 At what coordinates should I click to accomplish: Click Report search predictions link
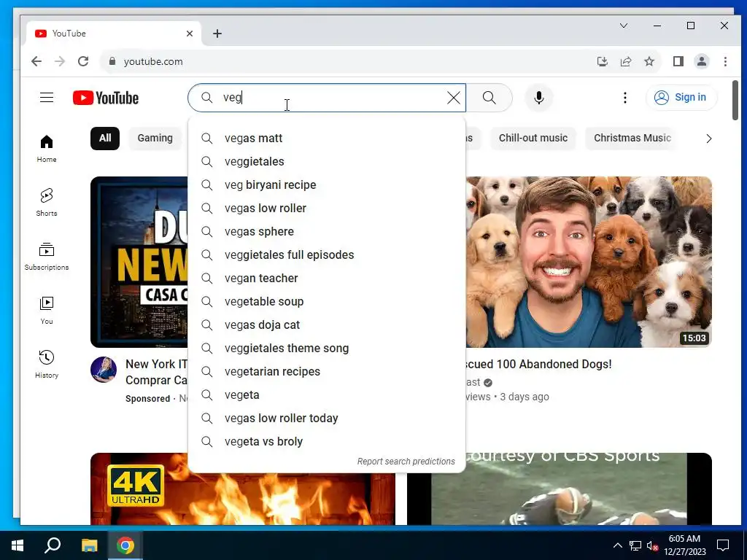406,462
